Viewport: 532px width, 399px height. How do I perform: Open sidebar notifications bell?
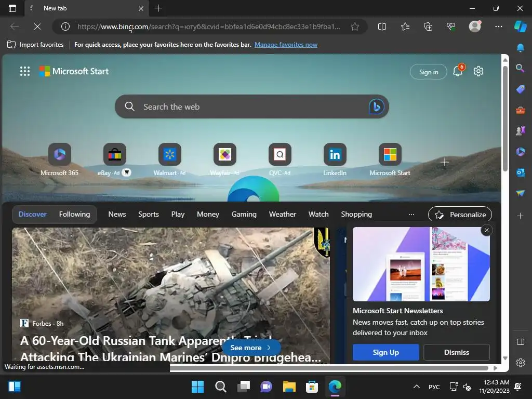click(520, 48)
